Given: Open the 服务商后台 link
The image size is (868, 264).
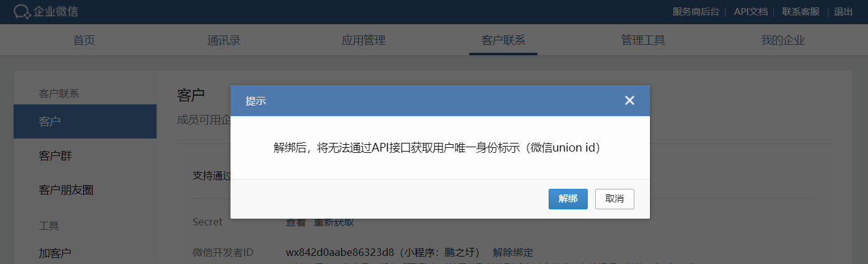Looking at the screenshot, I should [x=696, y=12].
